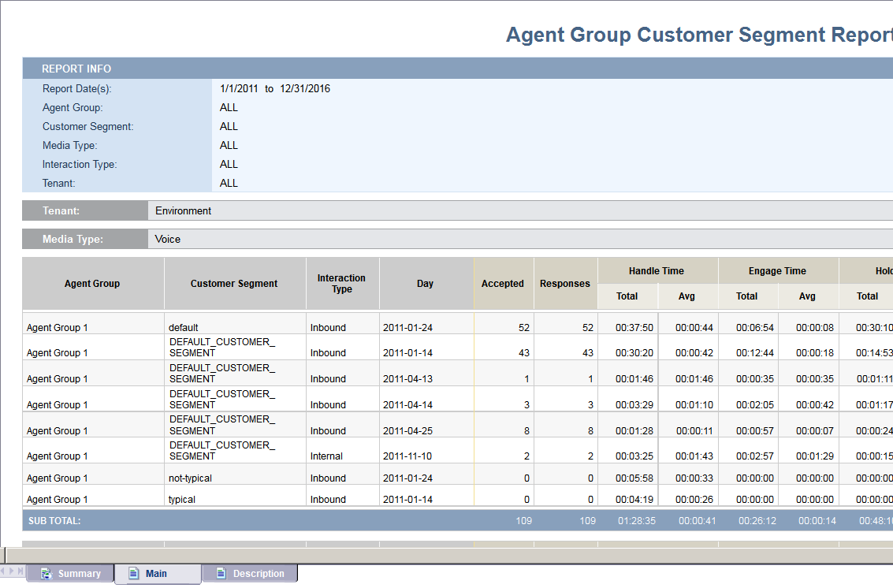Click the Agent Group column header
This screenshot has height=588, width=893.
[x=92, y=284]
